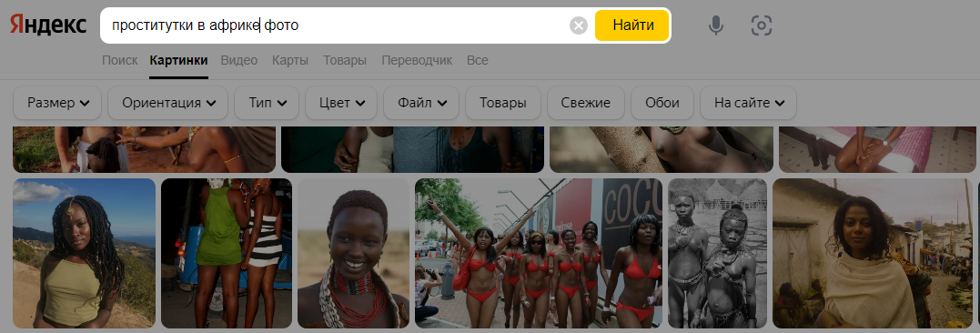This screenshot has height=333, width=980.
Task: Open thumbnail of woman with braids on hillside
Action: 85,253
